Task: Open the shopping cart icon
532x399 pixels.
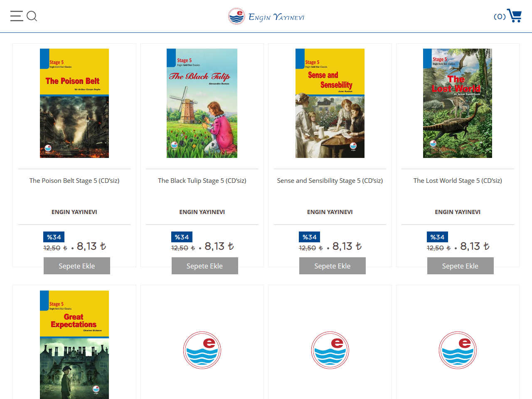Action: (x=515, y=16)
